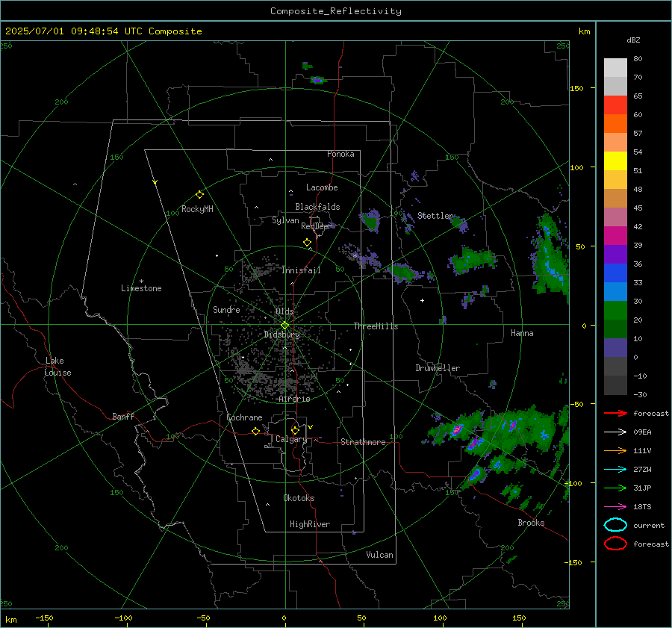672x628 pixels.
Task: Click the Stettler city label
Action: (x=435, y=216)
